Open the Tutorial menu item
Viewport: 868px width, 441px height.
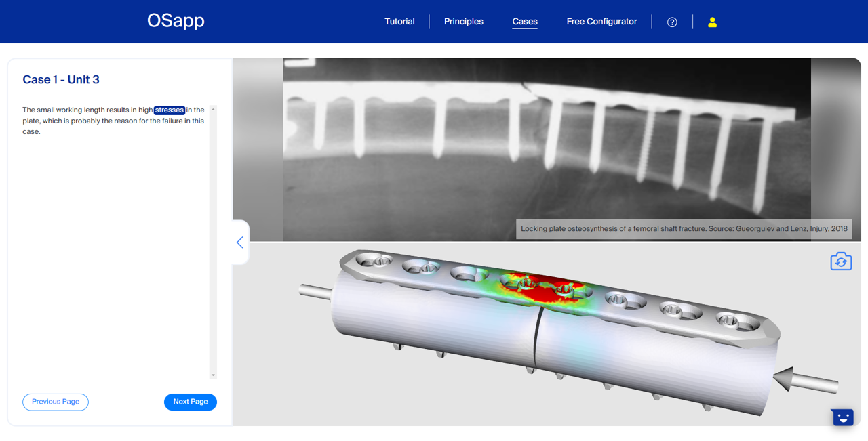click(399, 22)
